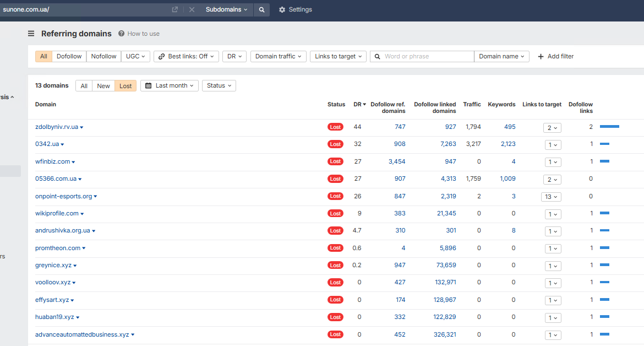The width and height of the screenshot is (644, 346).
Task: Click the magnifier search button in top bar
Action: click(x=261, y=9)
